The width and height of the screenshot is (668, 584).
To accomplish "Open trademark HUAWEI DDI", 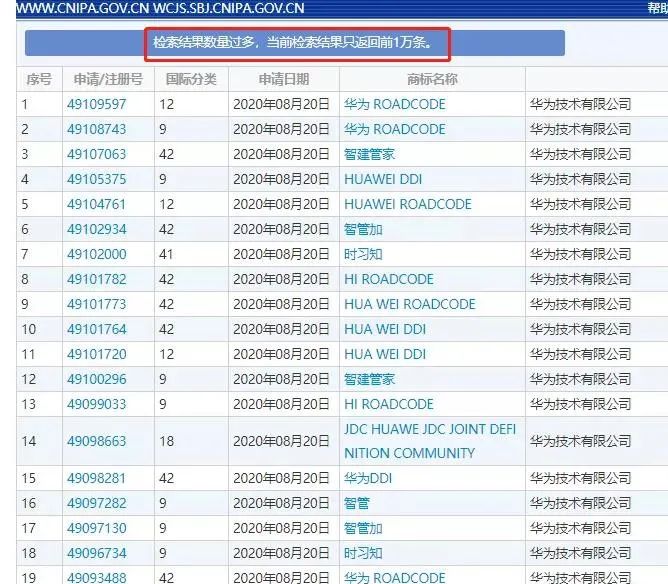I will (383, 179).
